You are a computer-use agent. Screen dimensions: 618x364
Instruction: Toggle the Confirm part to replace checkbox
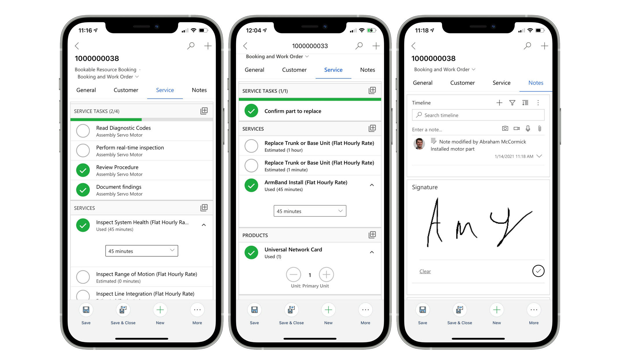(x=252, y=111)
